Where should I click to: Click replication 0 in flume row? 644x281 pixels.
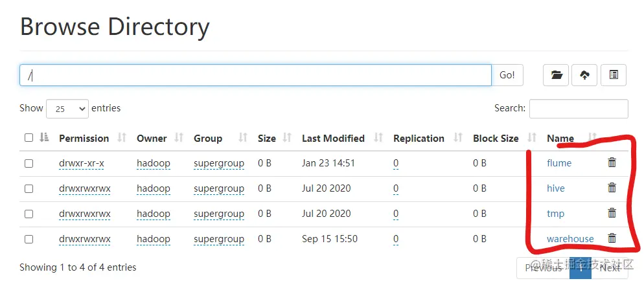click(x=396, y=163)
